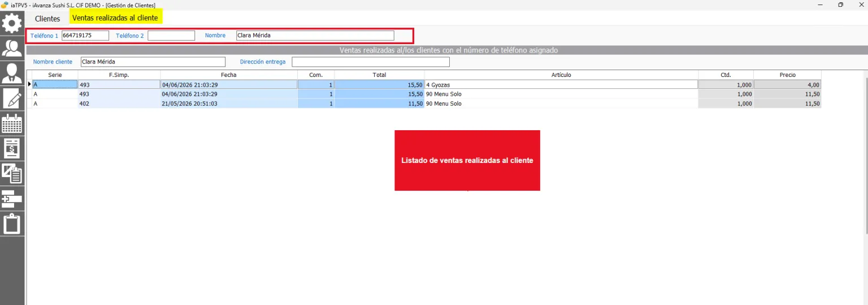Image resolution: width=868 pixels, height=305 pixels.
Task: Open the copy-paste documents icon in sidebar
Action: 12,173
